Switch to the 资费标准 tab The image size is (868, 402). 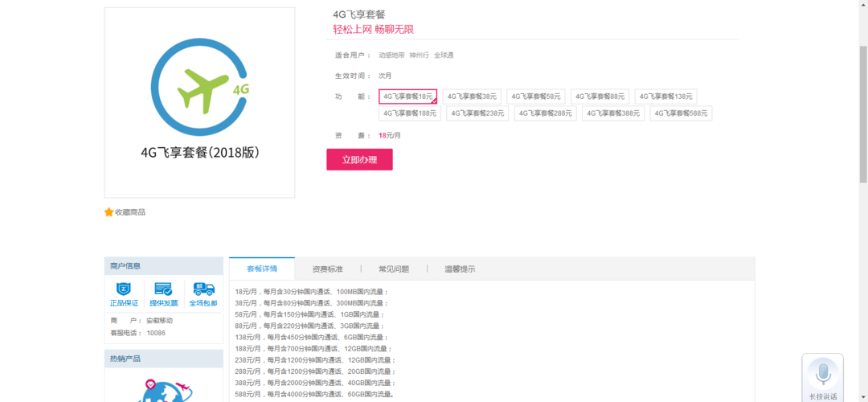click(x=328, y=269)
